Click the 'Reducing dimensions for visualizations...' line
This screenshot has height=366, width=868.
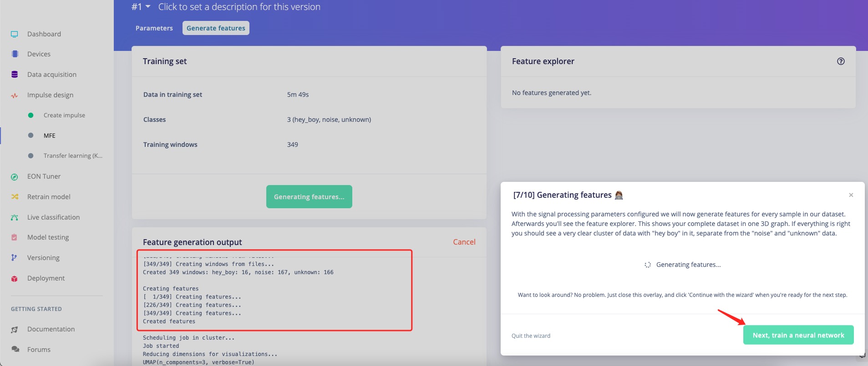[210, 354]
